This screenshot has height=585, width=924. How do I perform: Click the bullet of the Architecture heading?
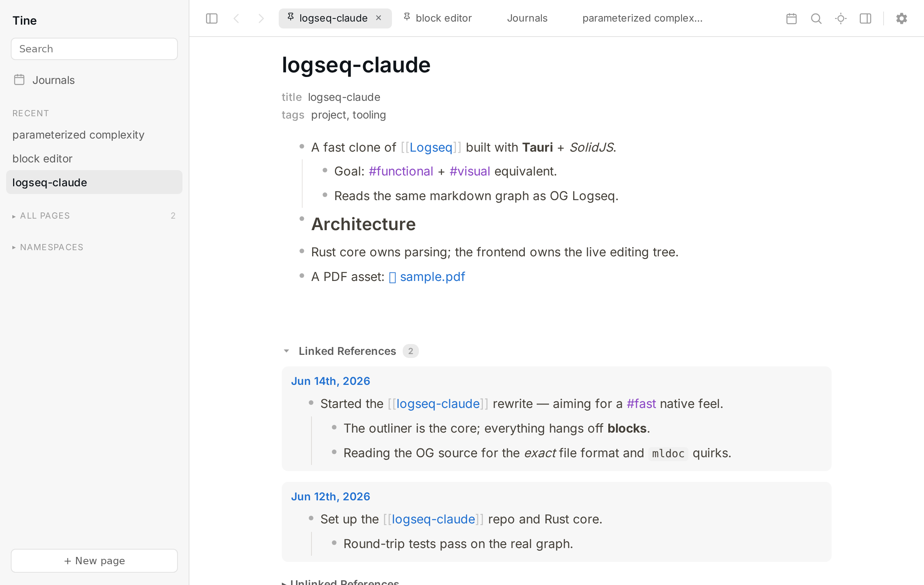click(302, 219)
